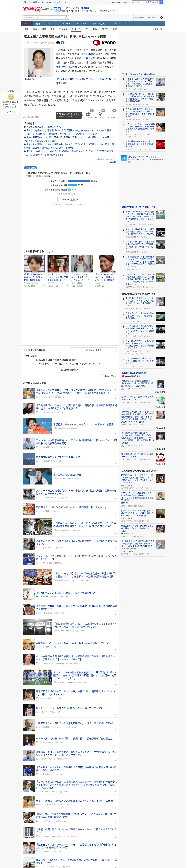This screenshot has height=868, width=186.
Task: Open the トピックス一覧 link
Action: pyautogui.click(x=155, y=29)
